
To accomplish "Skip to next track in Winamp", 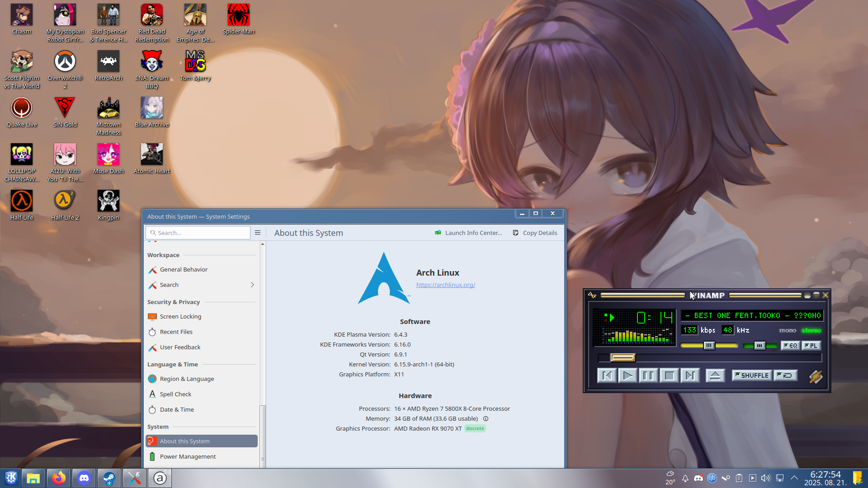I will coord(690,375).
